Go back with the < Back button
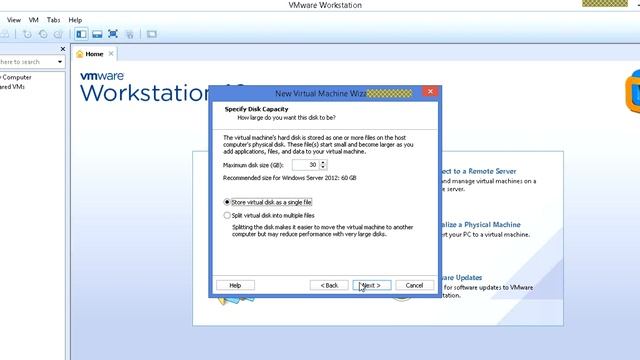The image size is (640, 360). coord(329,285)
